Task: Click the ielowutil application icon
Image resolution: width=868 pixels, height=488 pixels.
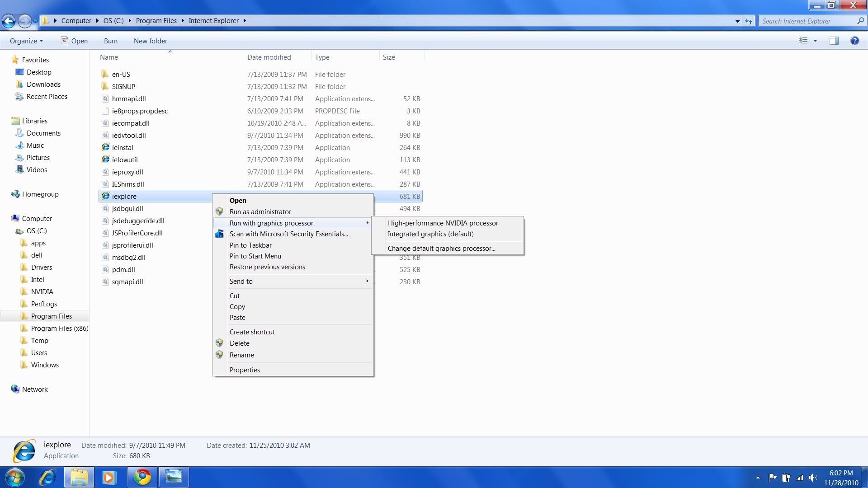Action: pyautogui.click(x=105, y=160)
